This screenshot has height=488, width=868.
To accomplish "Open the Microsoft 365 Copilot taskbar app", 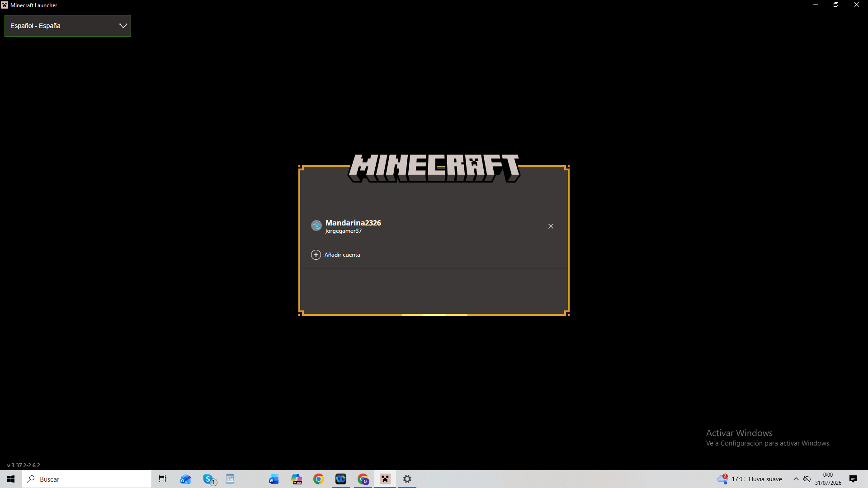I will (297, 479).
